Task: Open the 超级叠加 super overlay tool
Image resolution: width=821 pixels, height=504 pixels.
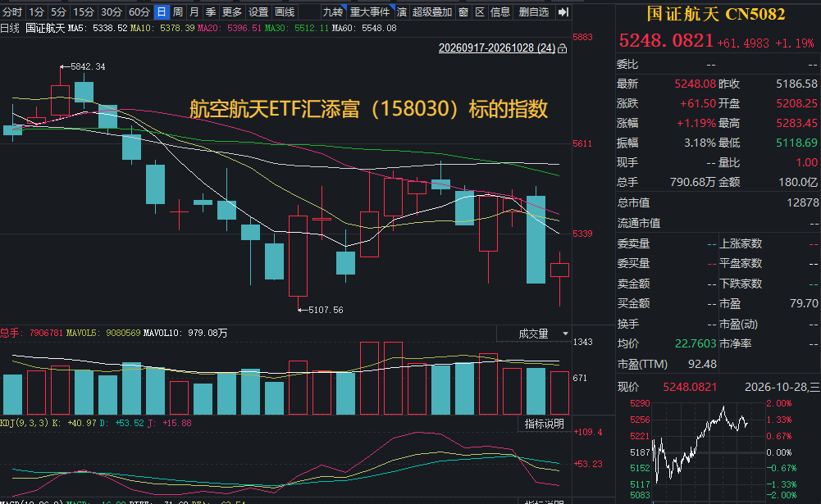Action: pos(432,12)
